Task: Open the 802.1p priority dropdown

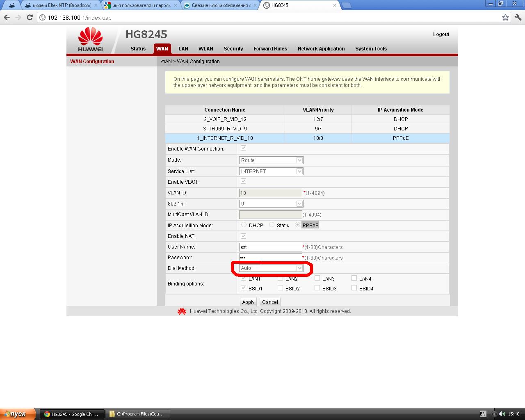Action: pyautogui.click(x=271, y=204)
